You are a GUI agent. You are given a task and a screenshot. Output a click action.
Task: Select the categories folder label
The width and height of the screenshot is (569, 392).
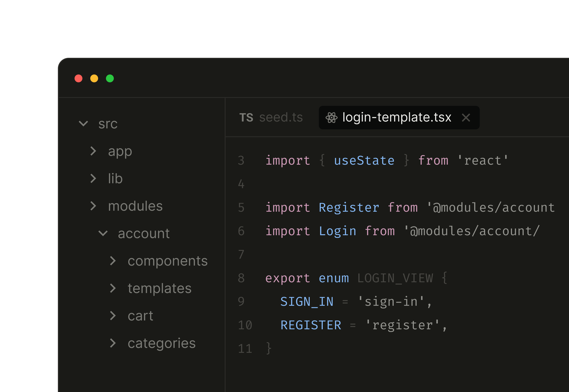(x=162, y=344)
